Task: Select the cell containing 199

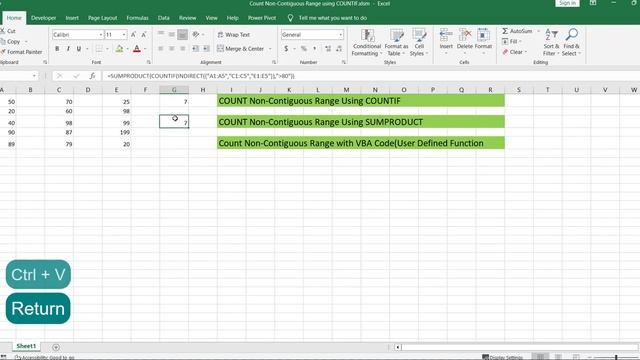Action: (117, 132)
